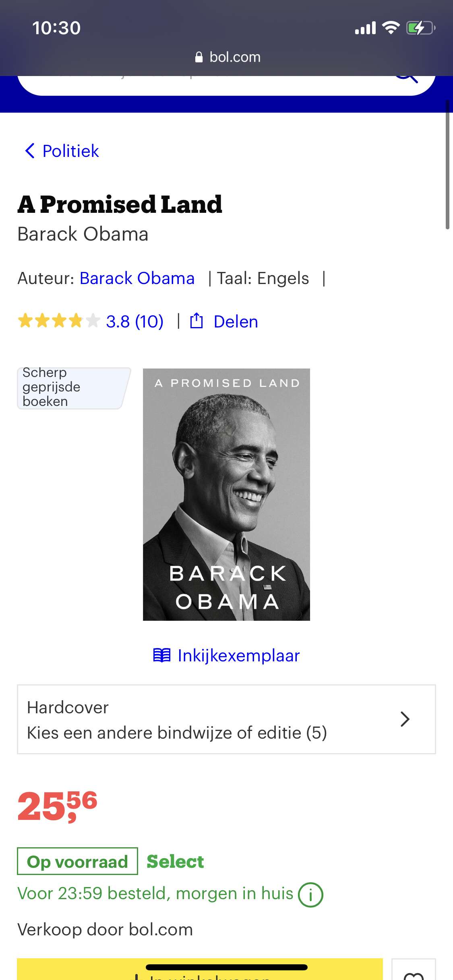The image size is (453, 980).
Task: Tap the book icon beside Inkijkexemplaar
Action: (162, 655)
